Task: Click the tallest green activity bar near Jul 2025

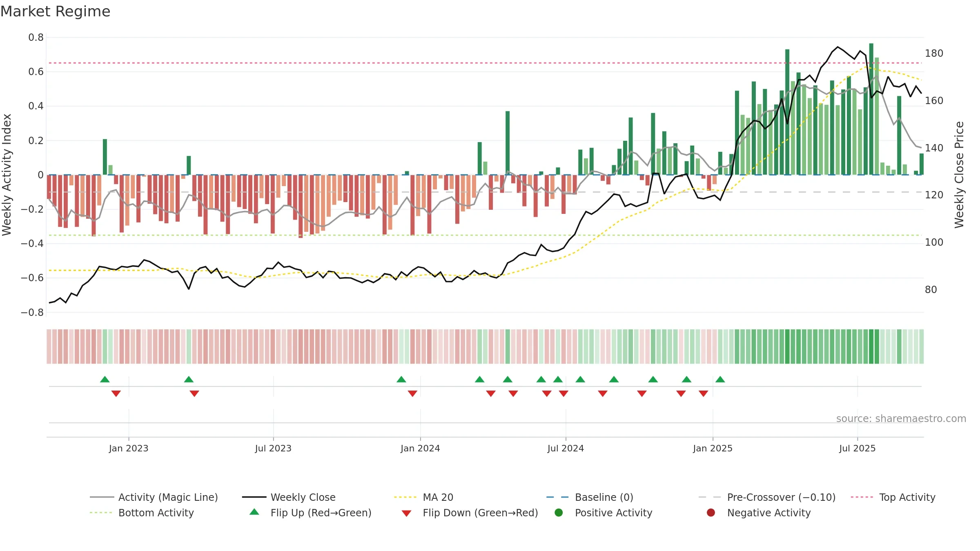Action: click(x=871, y=109)
